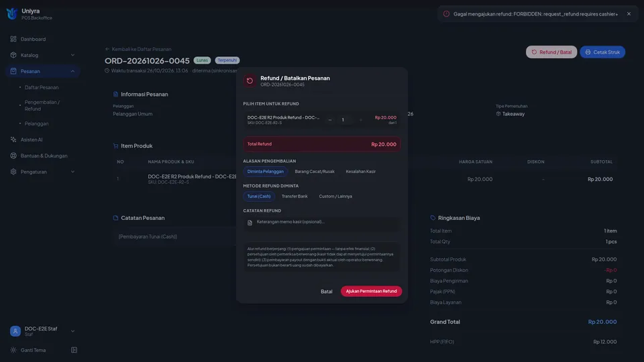
Task: Click the Lunas status badge
Action: tap(202, 60)
